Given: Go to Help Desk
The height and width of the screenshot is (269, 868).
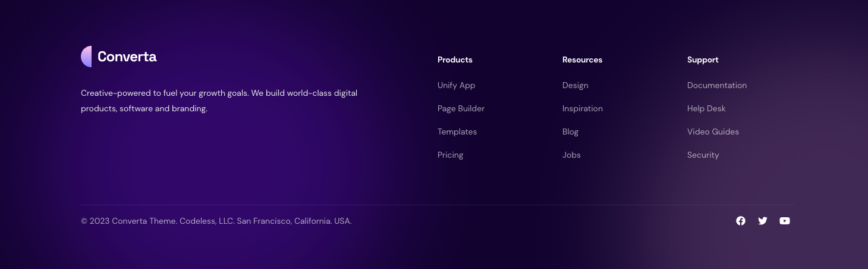Looking at the screenshot, I should [x=706, y=108].
